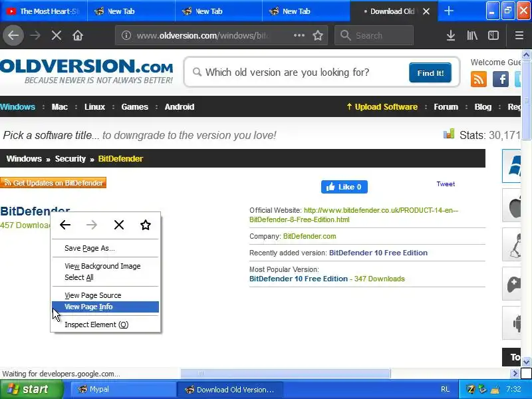Choose Inspect Element (Q) menu entry
Screen dimensions: 532x399
click(105, 325)
